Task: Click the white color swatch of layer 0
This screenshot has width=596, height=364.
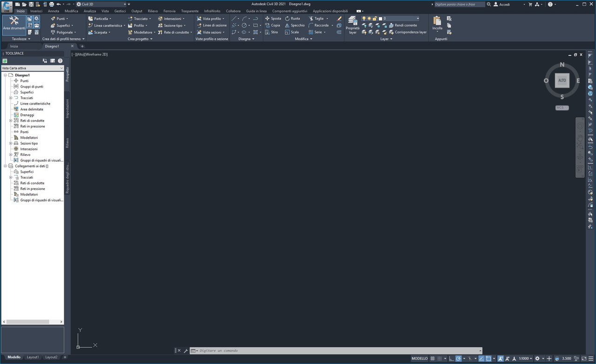Action: point(380,19)
